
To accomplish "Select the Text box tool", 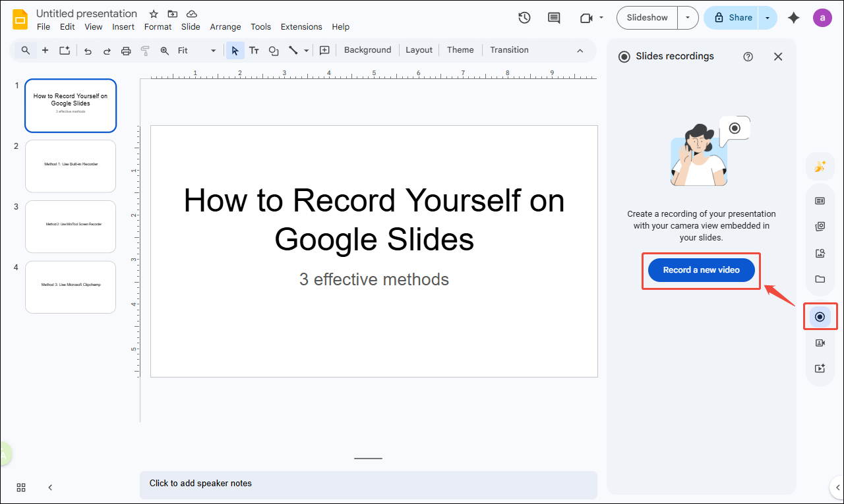I will pyautogui.click(x=254, y=50).
